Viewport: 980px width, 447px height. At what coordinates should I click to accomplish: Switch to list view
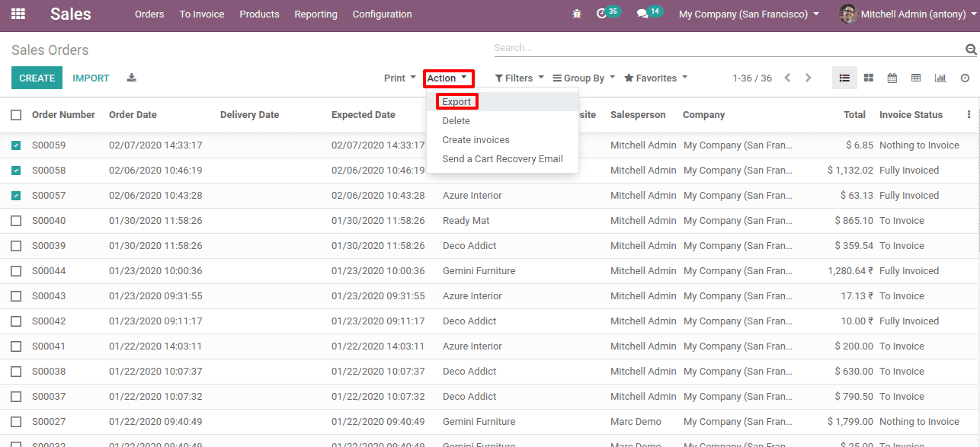(x=844, y=78)
